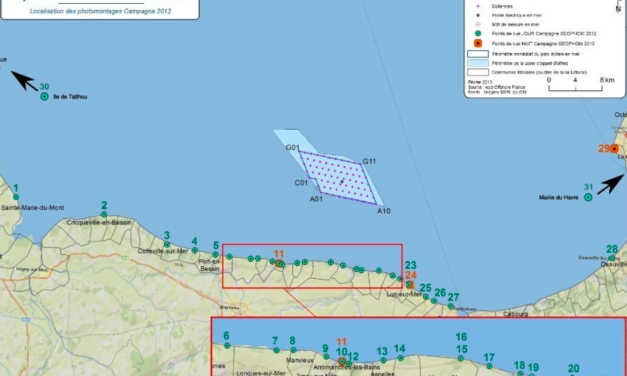The width and height of the screenshot is (627, 376).
Task: Click orange night marker 11 on main map
Action: coord(280,263)
